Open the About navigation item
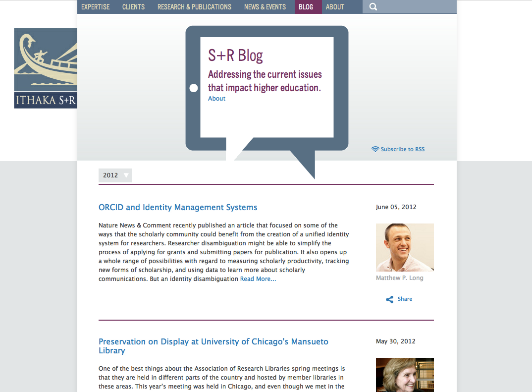 tap(335, 7)
